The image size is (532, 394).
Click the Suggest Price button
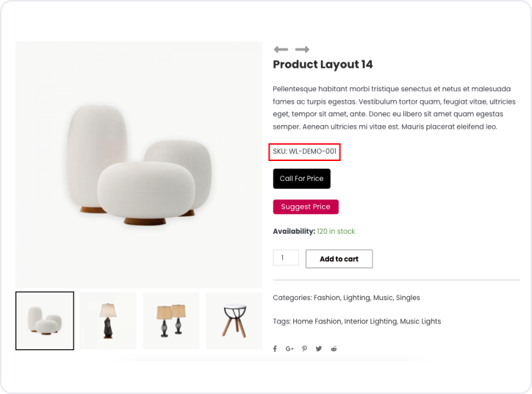305,207
